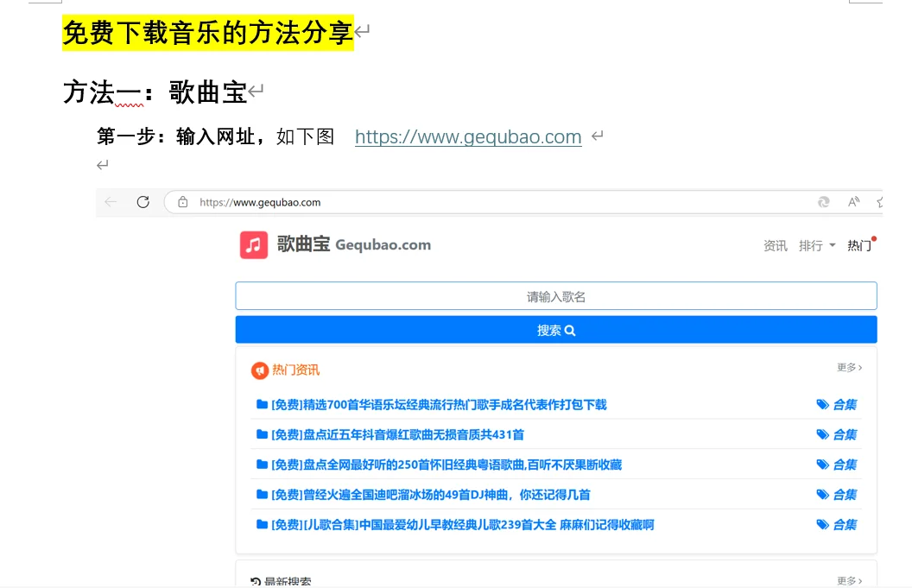Image resolution: width=912 pixels, height=588 pixels.
Task: Click the 合集 link on the DJ神曲 row
Action: [x=845, y=494]
